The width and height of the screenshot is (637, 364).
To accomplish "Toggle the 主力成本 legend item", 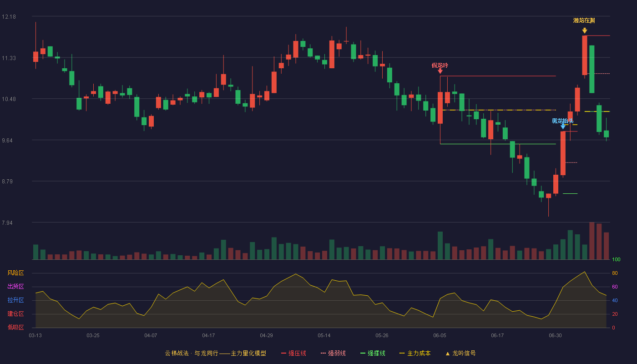I will pos(415,353).
